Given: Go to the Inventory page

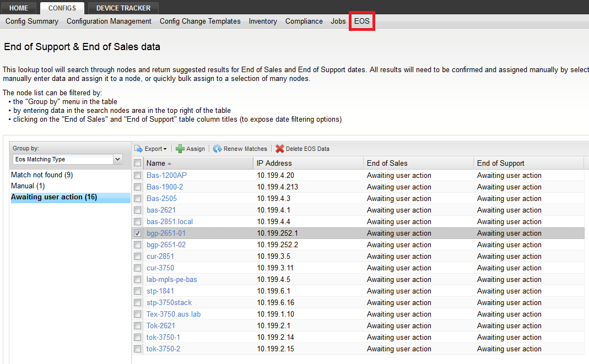Looking at the screenshot, I should click(x=263, y=21).
